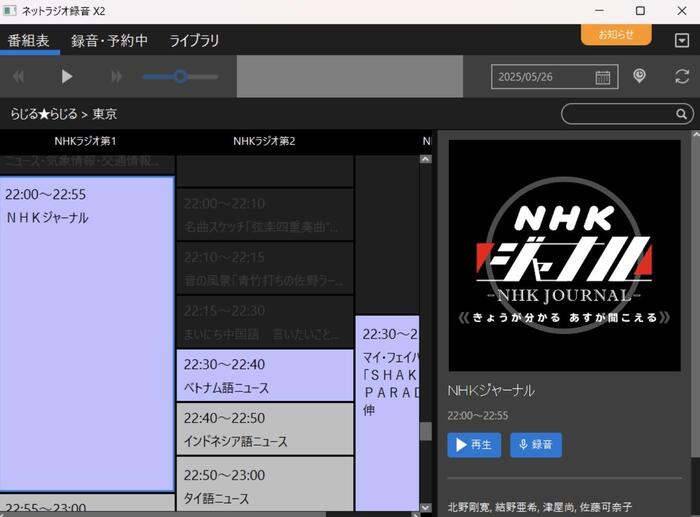Select the 22:50 タイ語ニュース program
Viewport: 700px width, 517px height.
[x=265, y=484]
